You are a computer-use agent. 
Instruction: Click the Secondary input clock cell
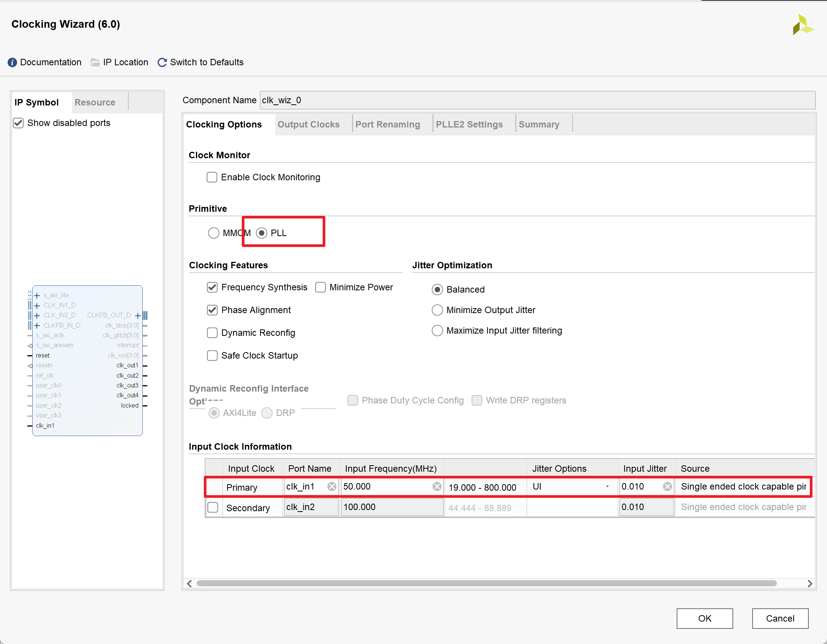pos(253,508)
